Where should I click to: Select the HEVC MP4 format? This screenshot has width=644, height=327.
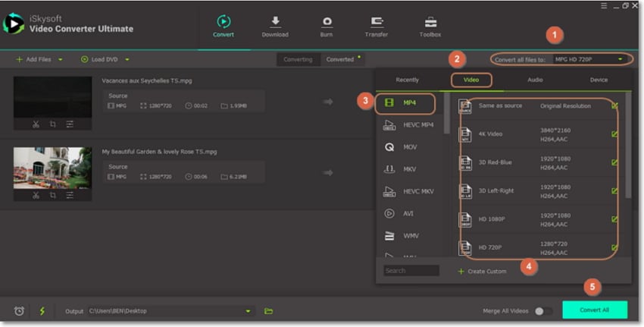coord(409,125)
